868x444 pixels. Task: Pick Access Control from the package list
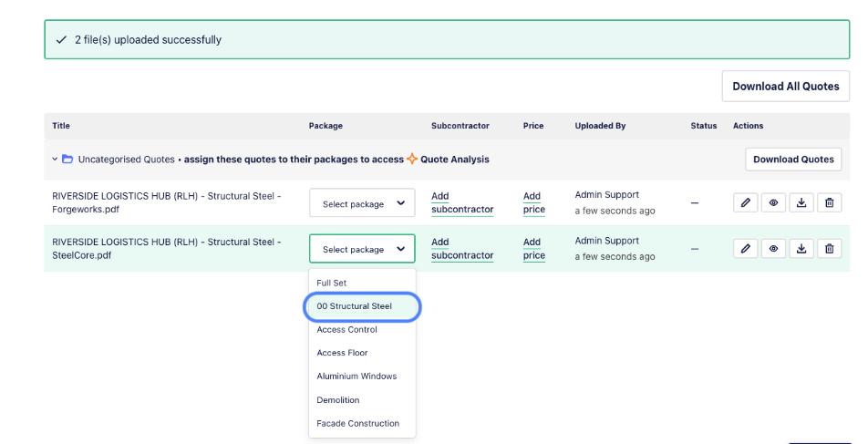tap(346, 330)
